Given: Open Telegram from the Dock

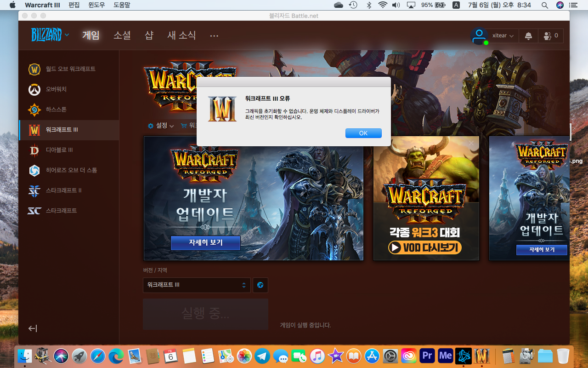Looking at the screenshot, I should click(x=262, y=356).
